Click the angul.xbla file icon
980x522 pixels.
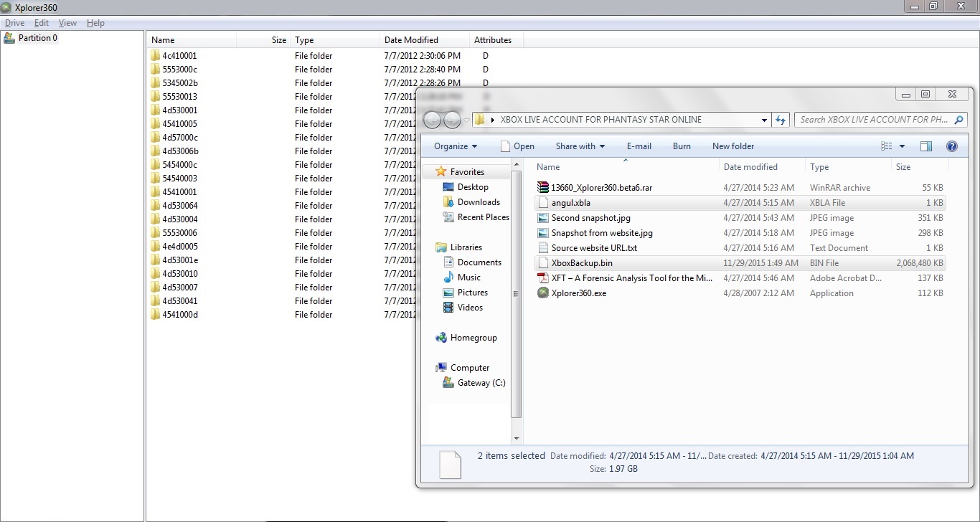click(x=543, y=202)
